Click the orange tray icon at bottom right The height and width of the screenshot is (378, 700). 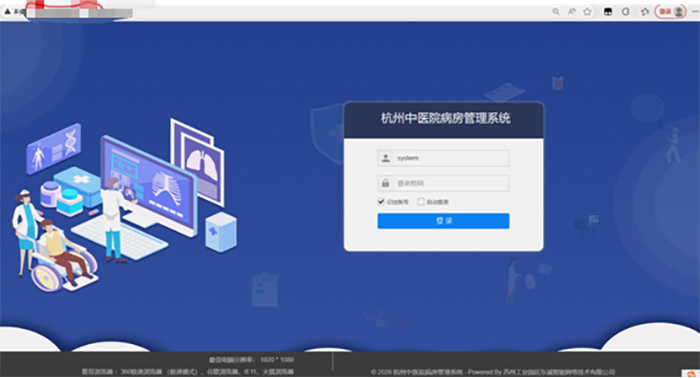pyautogui.click(x=691, y=374)
